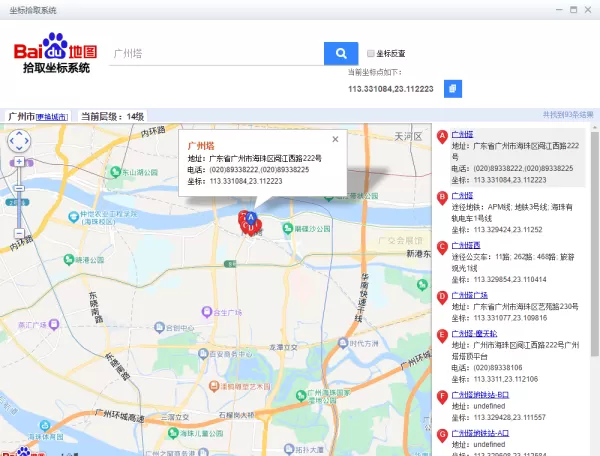Click the zoom slider track below handle
The width and height of the screenshot is (600, 456).
19,210
